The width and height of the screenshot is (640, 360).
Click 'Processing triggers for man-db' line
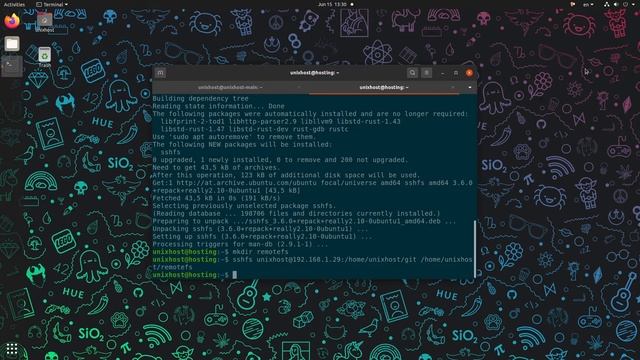coord(240,244)
